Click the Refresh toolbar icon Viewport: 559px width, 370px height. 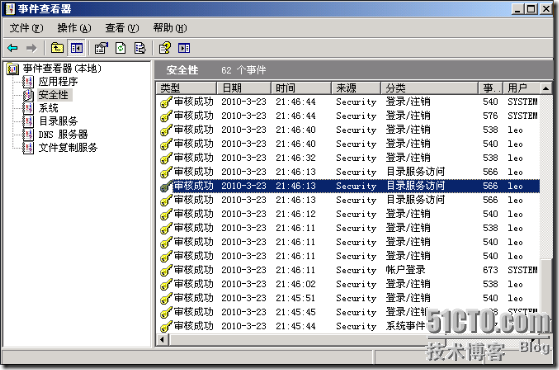pos(120,48)
